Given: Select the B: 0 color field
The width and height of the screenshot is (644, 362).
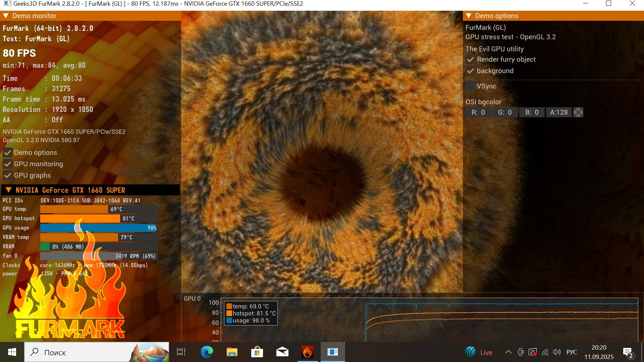Looking at the screenshot, I should click(532, 112).
